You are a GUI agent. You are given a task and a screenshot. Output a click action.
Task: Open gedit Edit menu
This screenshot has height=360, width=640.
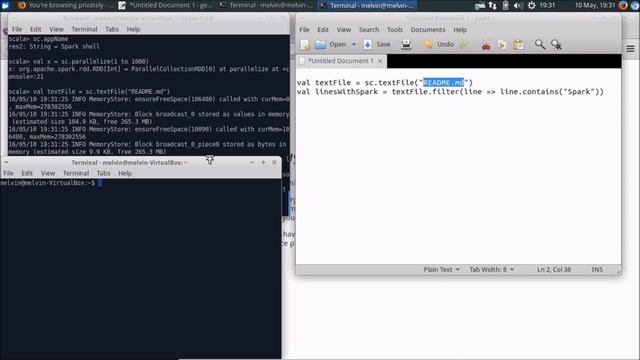(x=323, y=30)
